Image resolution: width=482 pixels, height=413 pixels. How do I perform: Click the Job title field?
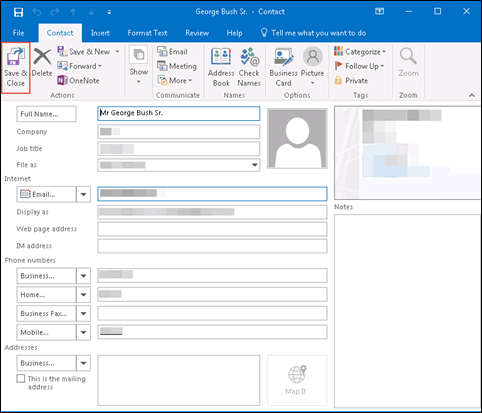(179, 149)
